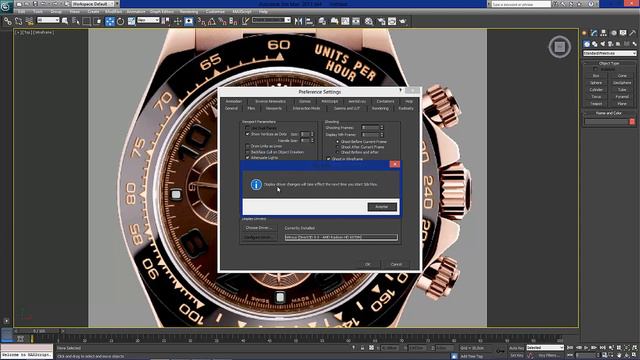Open the Modify command panel tab
The image size is (640, 360).
(x=594, y=33)
